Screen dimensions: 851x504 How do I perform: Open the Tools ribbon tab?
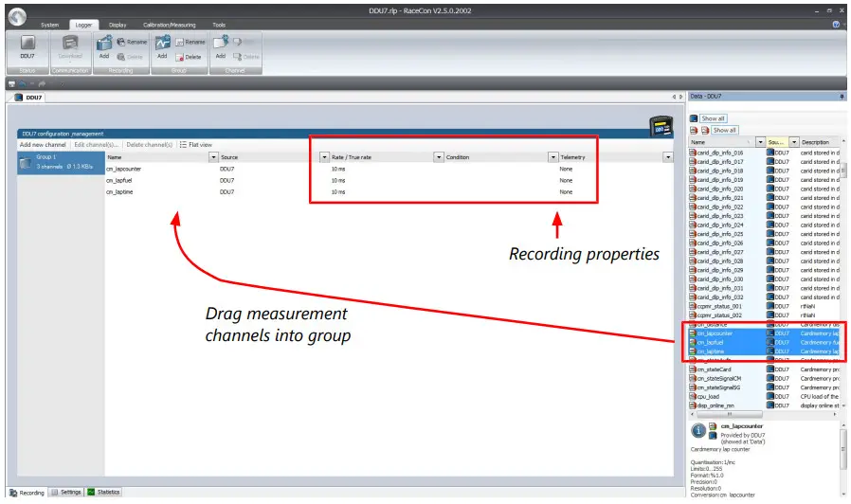click(x=219, y=25)
